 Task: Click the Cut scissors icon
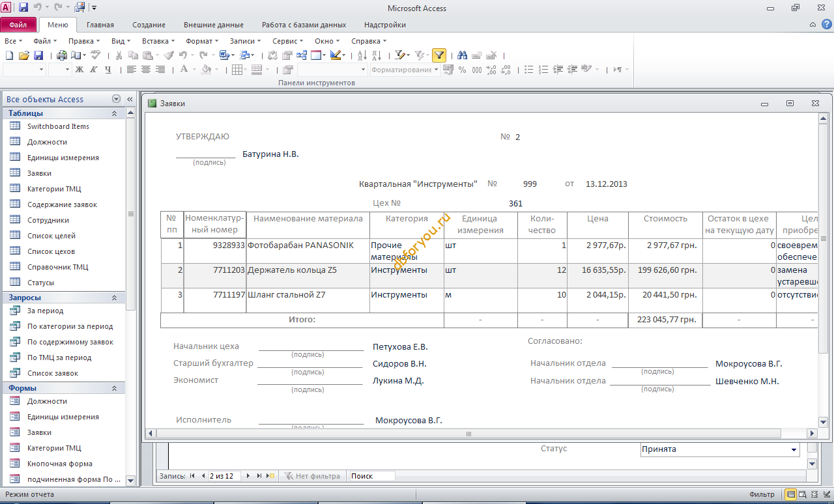coord(119,55)
